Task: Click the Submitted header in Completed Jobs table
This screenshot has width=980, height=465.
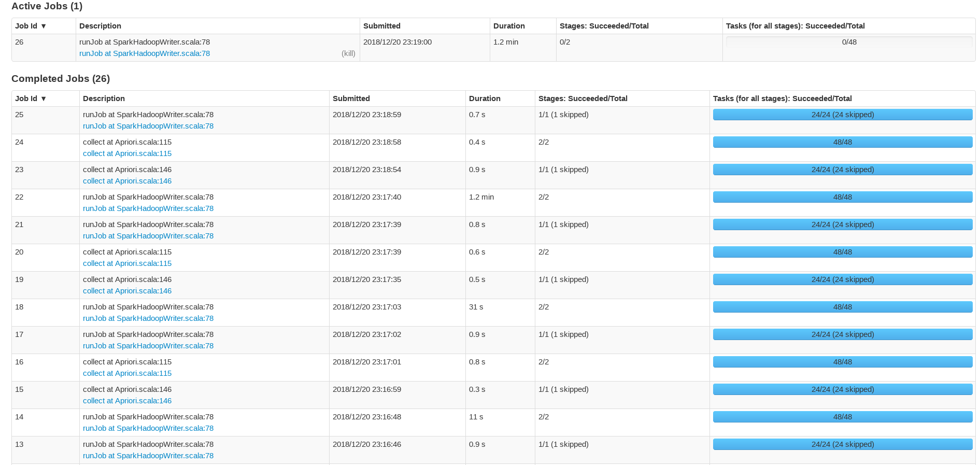Action: (x=351, y=98)
